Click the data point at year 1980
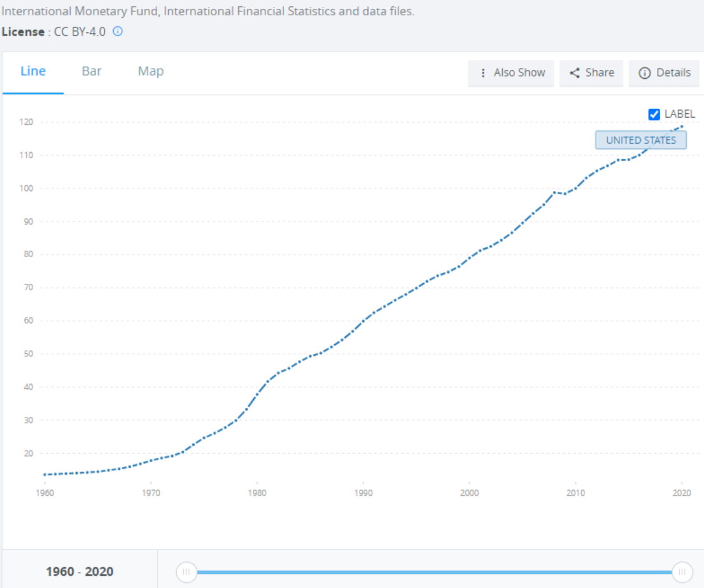704x588 pixels. (257, 395)
